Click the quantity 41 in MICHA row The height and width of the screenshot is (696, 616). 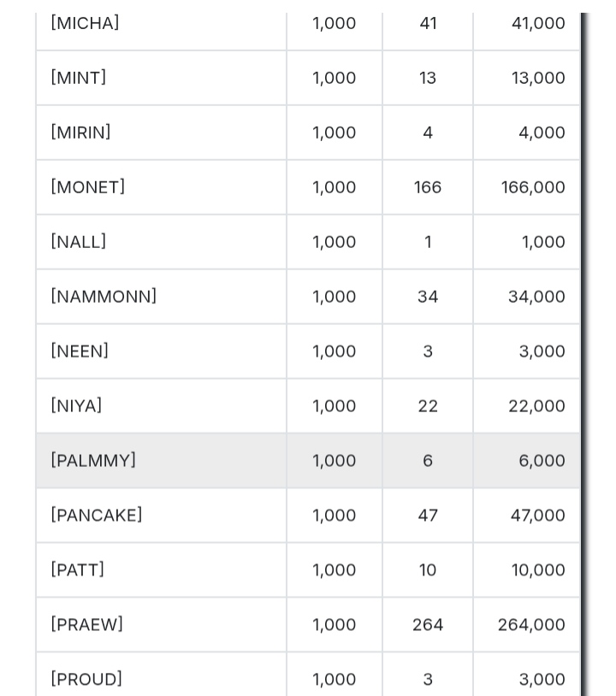coord(429,23)
